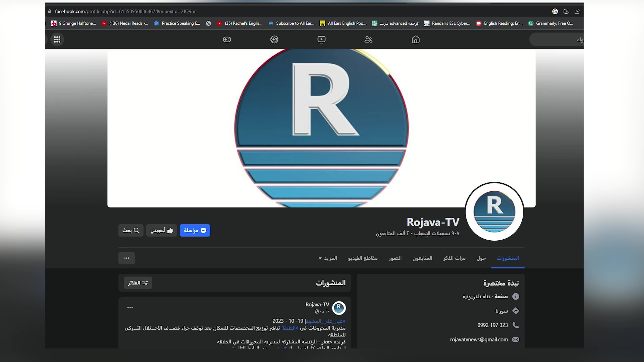Click the نبذة مختصرة intro heading

501,283
